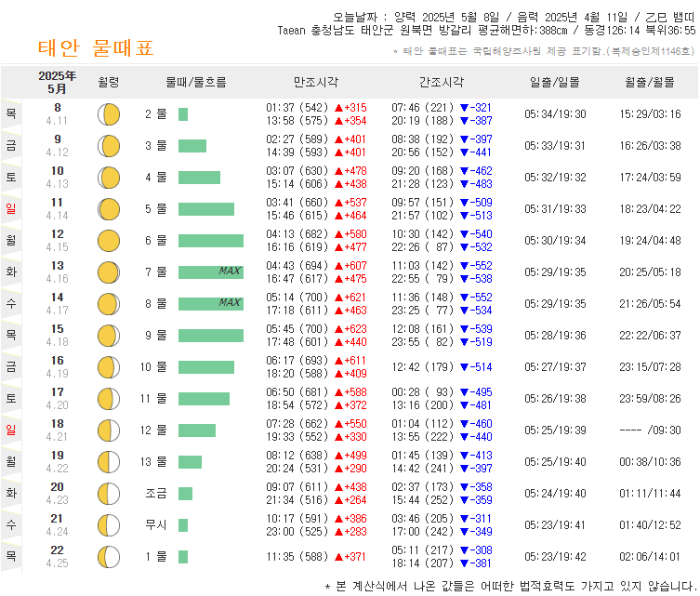This screenshot has width=700, height=596.
Task: Click sunrise/sunset 05:34/19:30
Action: click(555, 114)
